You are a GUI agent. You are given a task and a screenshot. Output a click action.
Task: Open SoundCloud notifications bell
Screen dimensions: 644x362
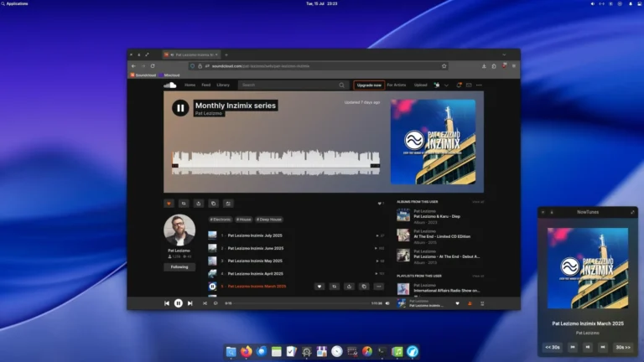[459, 85]
